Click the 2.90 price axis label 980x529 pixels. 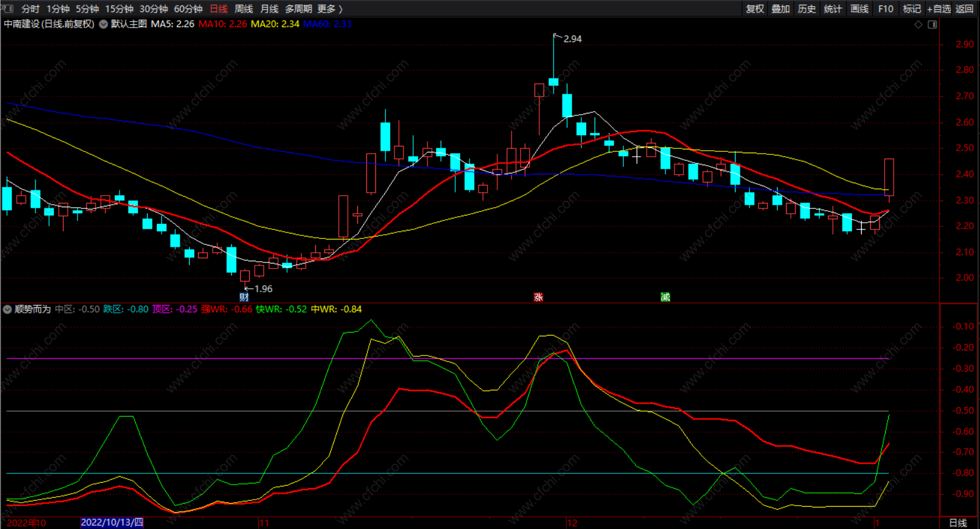tap(965, 44)
